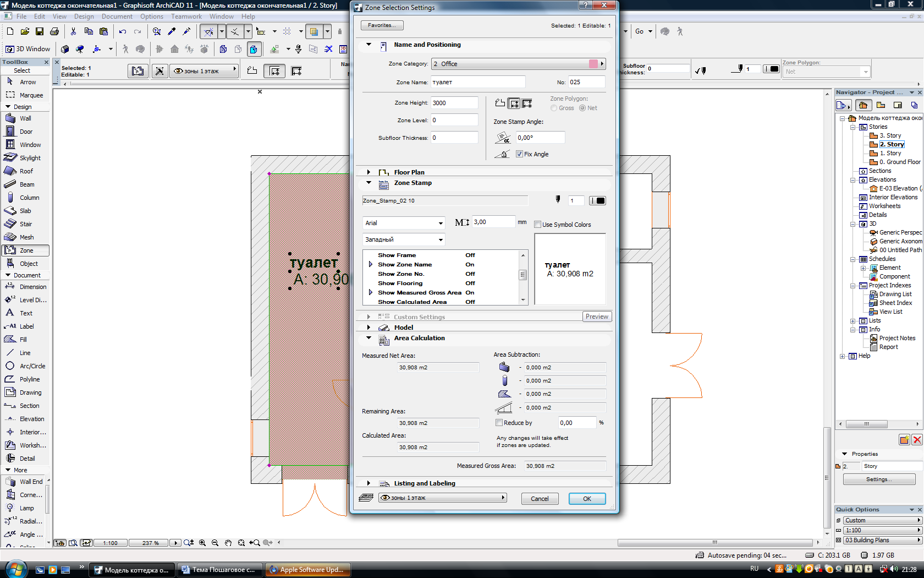Select Net zone polygon radio button
924x578 pixels.
tap(582, 108)
